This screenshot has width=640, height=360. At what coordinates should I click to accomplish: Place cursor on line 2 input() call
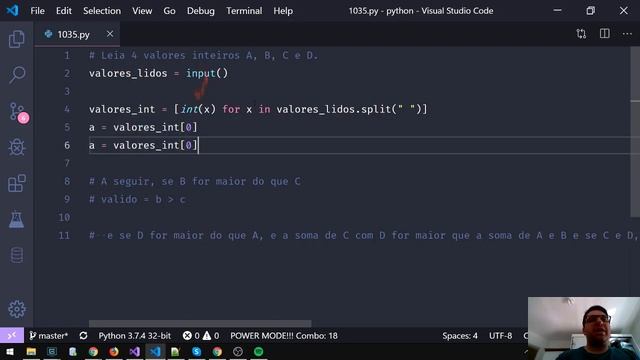pos(207,73)
